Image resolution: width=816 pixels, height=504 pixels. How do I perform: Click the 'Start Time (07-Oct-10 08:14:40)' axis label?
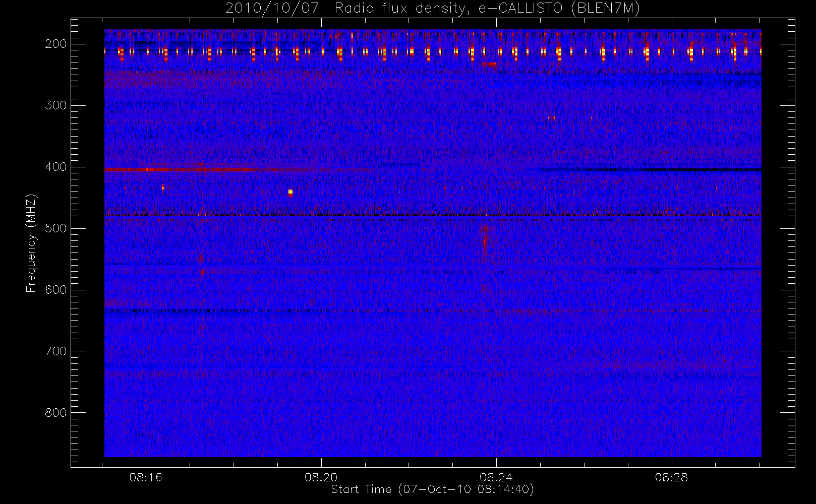432,489
